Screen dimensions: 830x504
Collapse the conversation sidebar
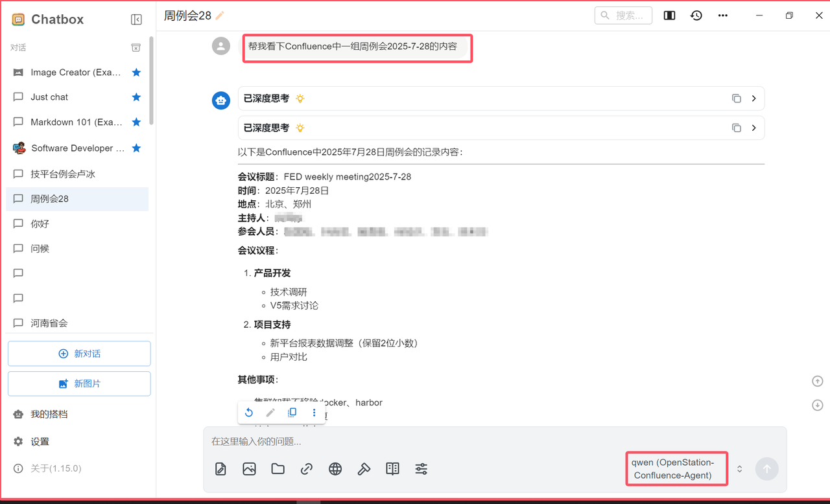point(136,19)
